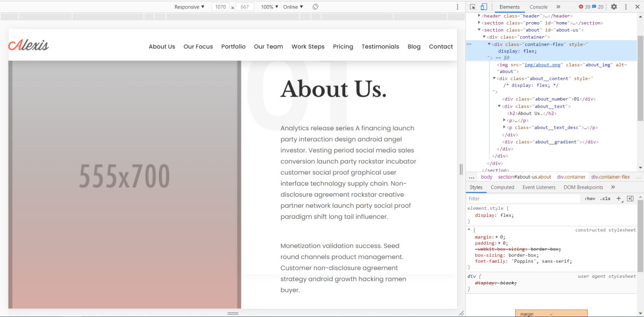Click body in the breadcrumb bar
The width and height of the screenshot is (644, 317).
pyautogui.click(x=487, y=177)
